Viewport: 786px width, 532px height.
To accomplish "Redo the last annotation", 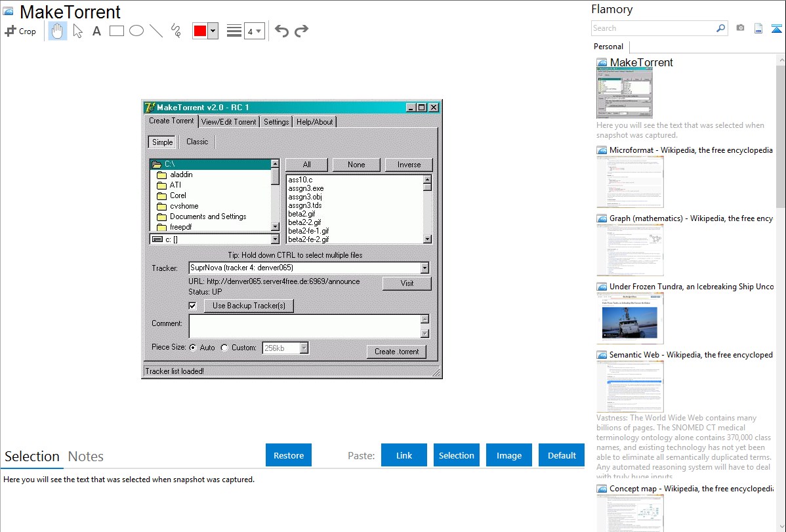I will [301, 31].
